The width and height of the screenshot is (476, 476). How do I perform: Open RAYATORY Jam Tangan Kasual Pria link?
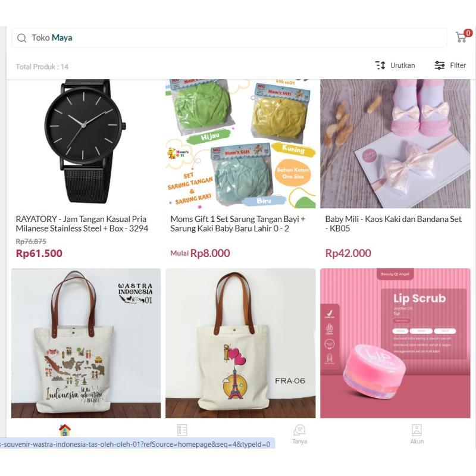(x=82, y=224)
